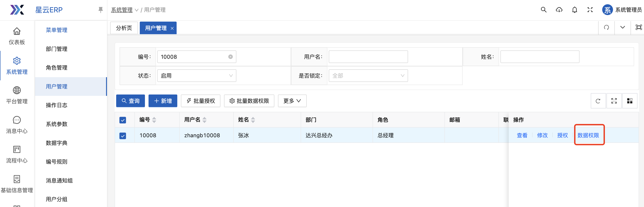The image size is (644, 207).
Task: Uncheck the row checkbox for user 10008
Action: (x=123, y=136)
